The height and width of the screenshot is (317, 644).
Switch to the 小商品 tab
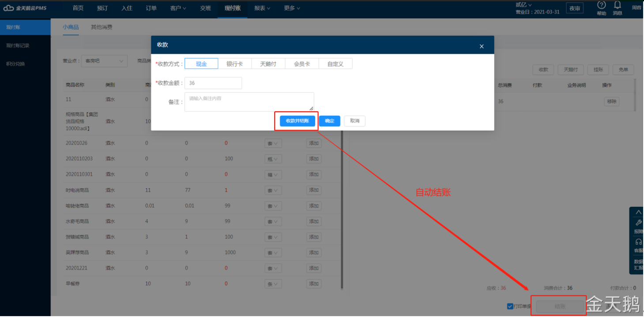pos(71,27)
